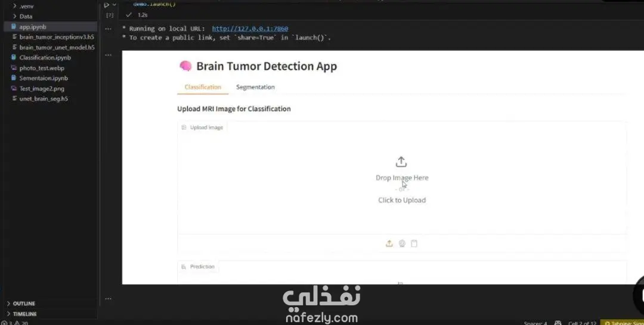Click the Classification.ipynb notebook file icon

point(14,57)
